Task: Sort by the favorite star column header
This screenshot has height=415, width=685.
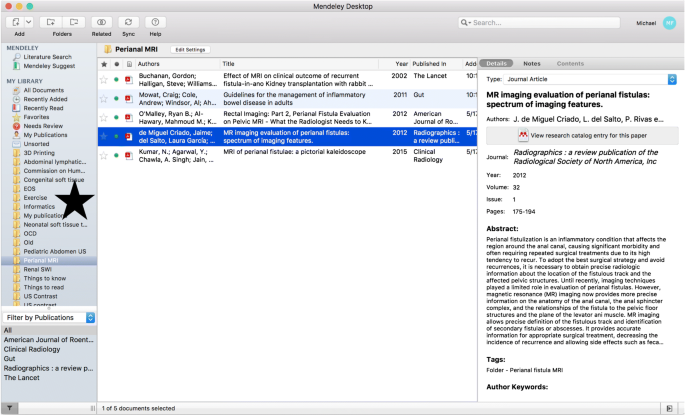Action: [104, 64]
